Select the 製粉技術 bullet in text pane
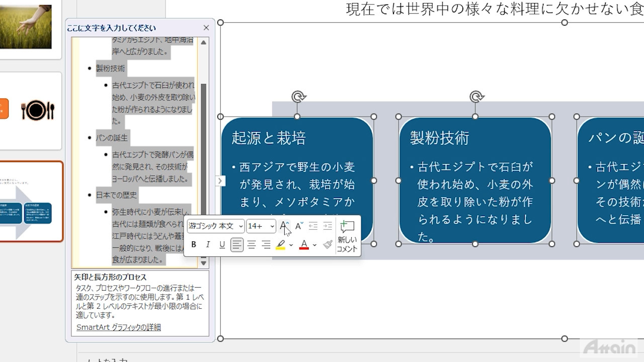Screen dimensions: 644x362 point(111,68)
